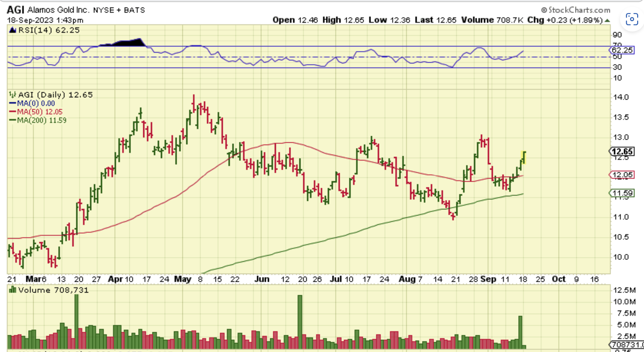
Task: Click the AGI ticker symbol heading
Action: coord(15,10)
